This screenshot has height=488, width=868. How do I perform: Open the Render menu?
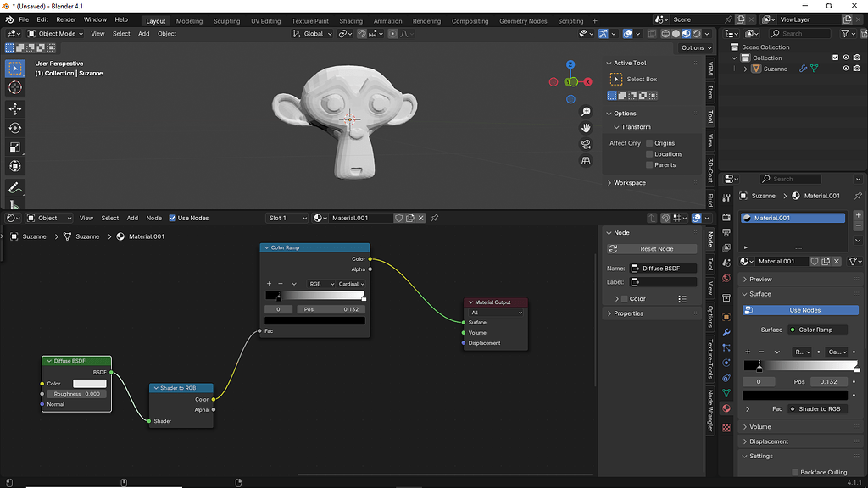[x=66, y=19]
